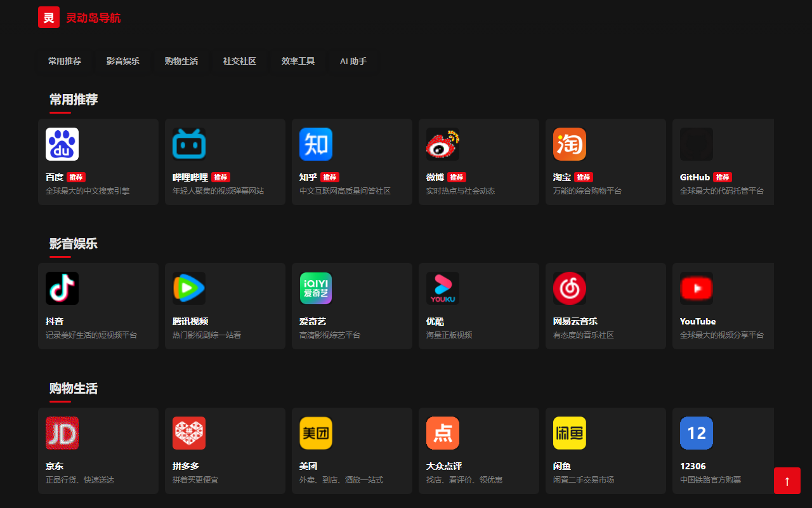Image resolution: width=812 pixels, height=508 pixels.
Task: Click the red 灵 site logo
Action: click(49, 17)
